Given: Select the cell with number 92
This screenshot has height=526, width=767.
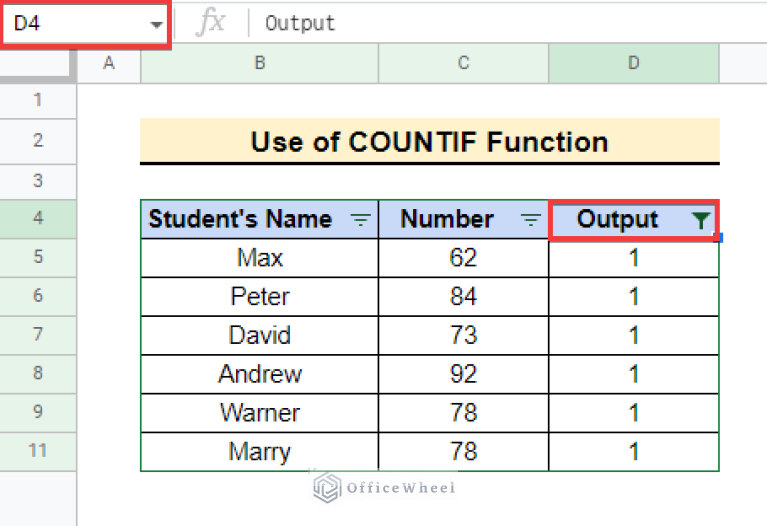Looking at the screenshot, I should (463, 374).
